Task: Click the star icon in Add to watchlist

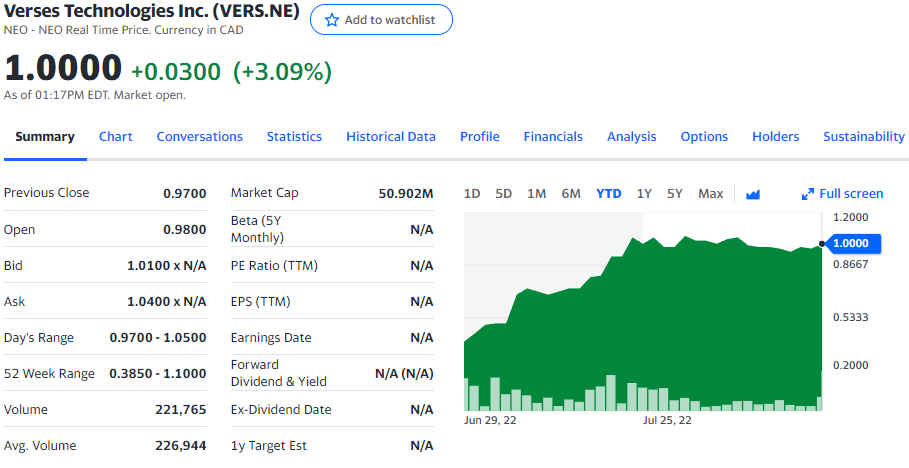Action: point(332,20)
